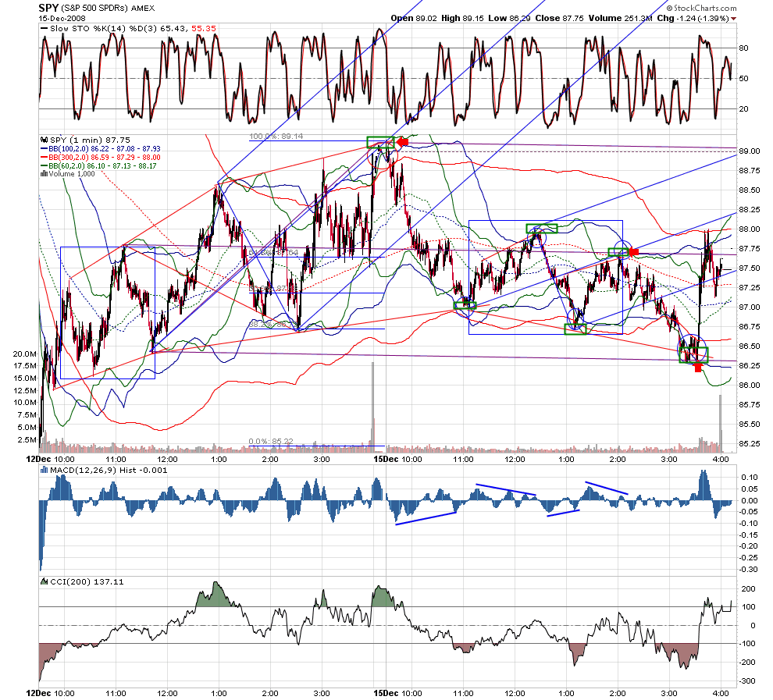
Task: Click the 2.5M volume axis label
Action: click(27, 439)
